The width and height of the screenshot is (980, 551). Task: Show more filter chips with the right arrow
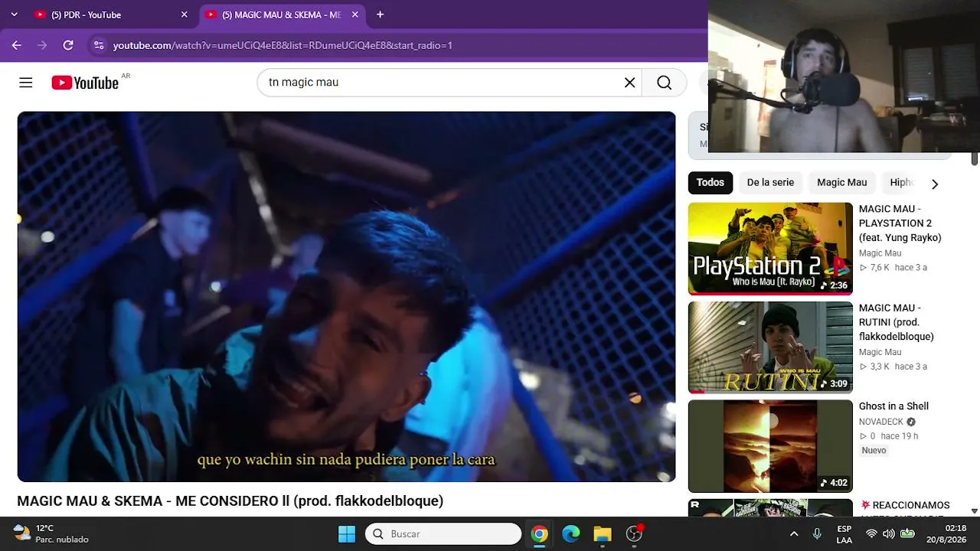[934, 184]
